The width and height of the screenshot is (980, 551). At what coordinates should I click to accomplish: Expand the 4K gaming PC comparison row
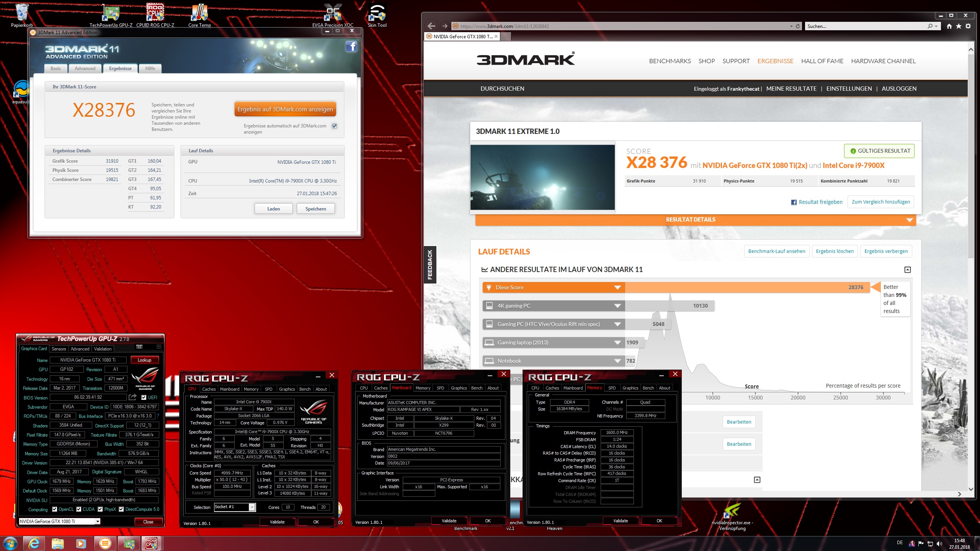617,306
